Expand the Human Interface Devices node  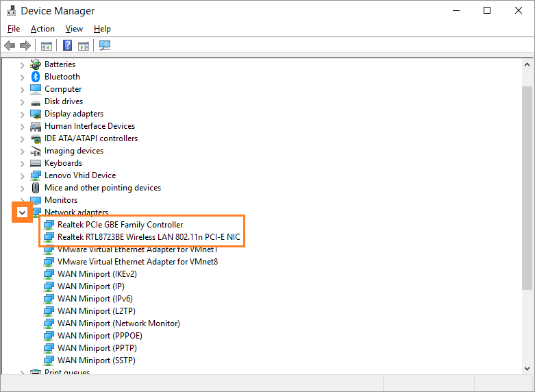pyautogui.click(x=22, y=127)
